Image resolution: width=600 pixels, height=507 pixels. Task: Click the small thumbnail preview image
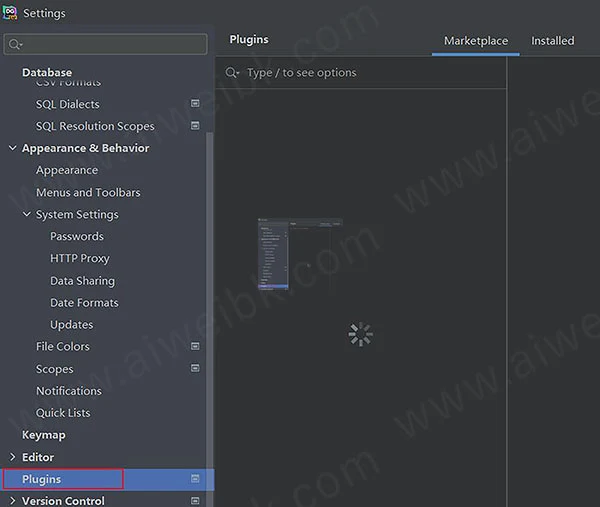click(x=300, y=255)
